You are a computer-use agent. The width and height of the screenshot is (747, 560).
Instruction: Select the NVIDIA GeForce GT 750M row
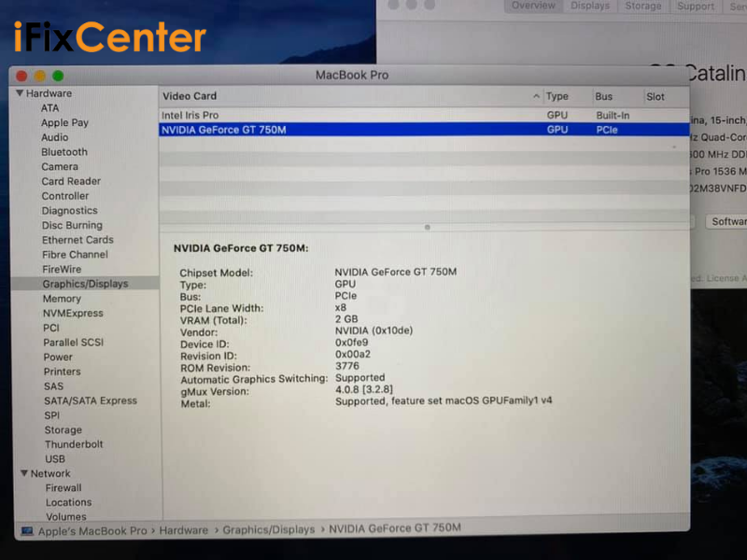(x=424, y=130)
